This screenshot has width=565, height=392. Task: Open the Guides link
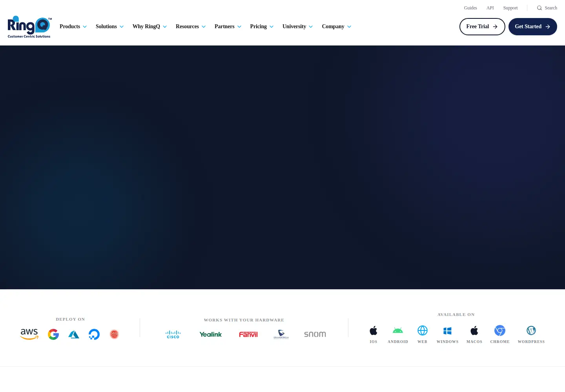click(470, 8)
